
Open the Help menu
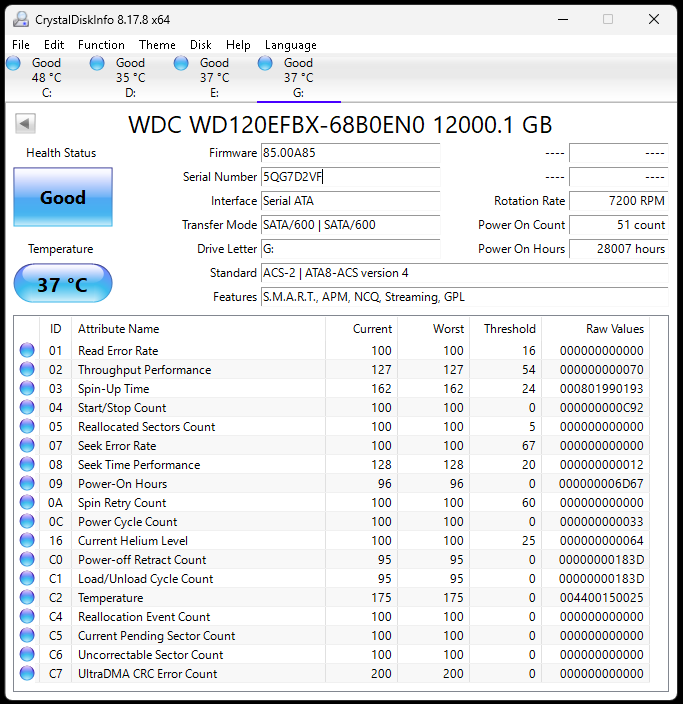pyautogui.click(x=238, y=45)
